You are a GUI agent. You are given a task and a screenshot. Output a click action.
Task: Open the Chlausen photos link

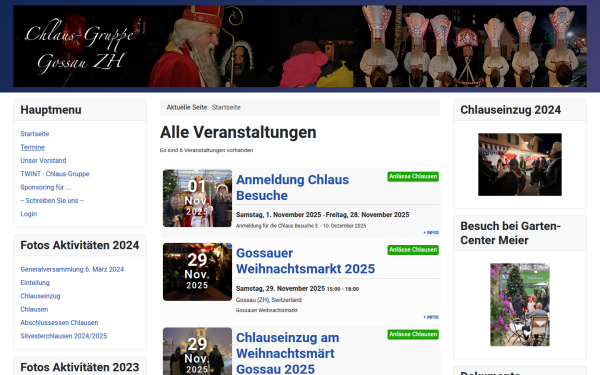[34, 309]
